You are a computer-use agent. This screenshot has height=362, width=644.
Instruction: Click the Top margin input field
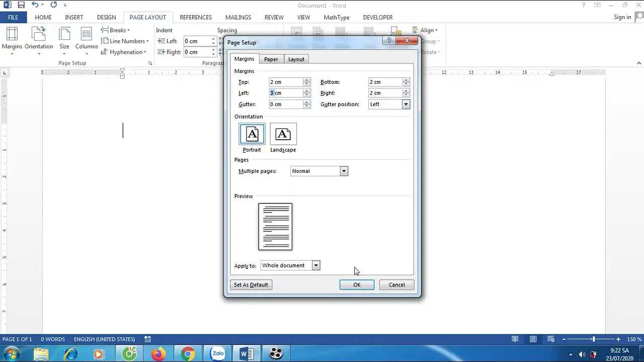(x=286, y=82)
